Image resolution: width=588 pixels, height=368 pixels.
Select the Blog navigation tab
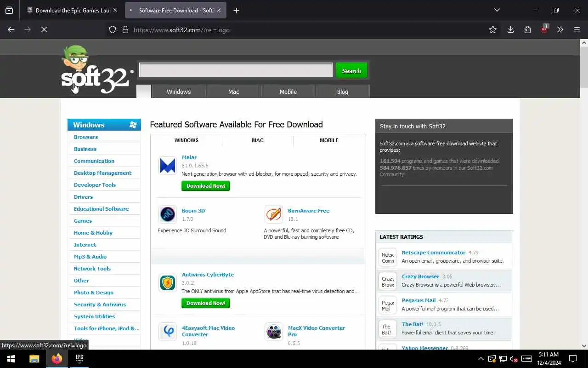coord(343,92)
